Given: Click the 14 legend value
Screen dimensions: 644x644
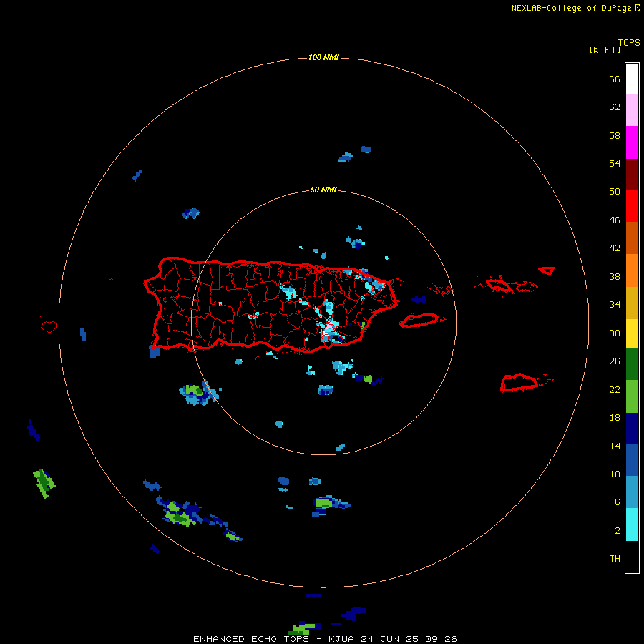Looking at the screenshot, I should click(x=615, y=446).
